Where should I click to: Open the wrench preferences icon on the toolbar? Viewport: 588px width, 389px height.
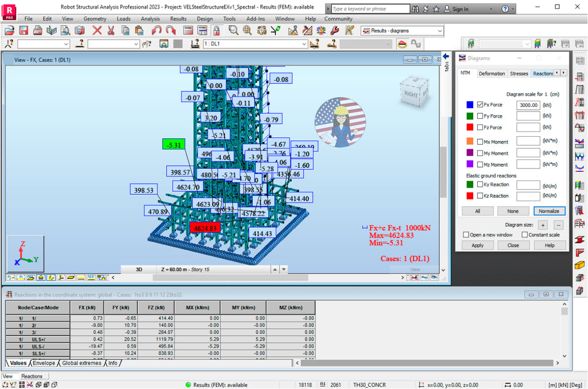334,30
